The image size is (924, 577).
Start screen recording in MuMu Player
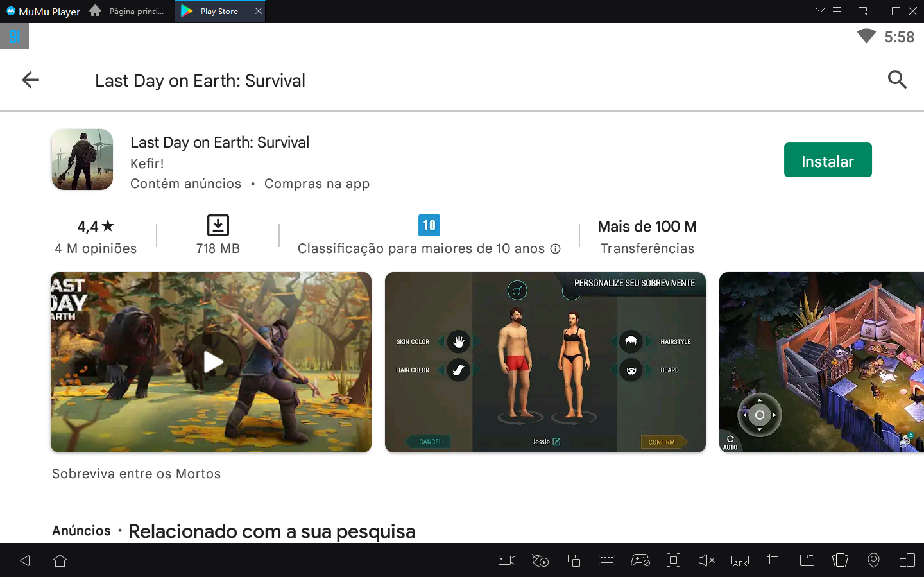[506, 560]
